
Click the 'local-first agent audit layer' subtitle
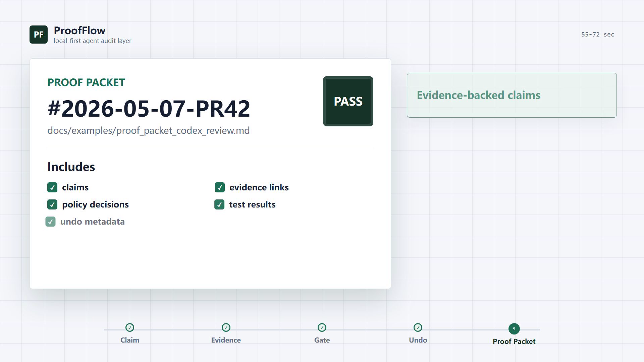(x=92, y=41)
